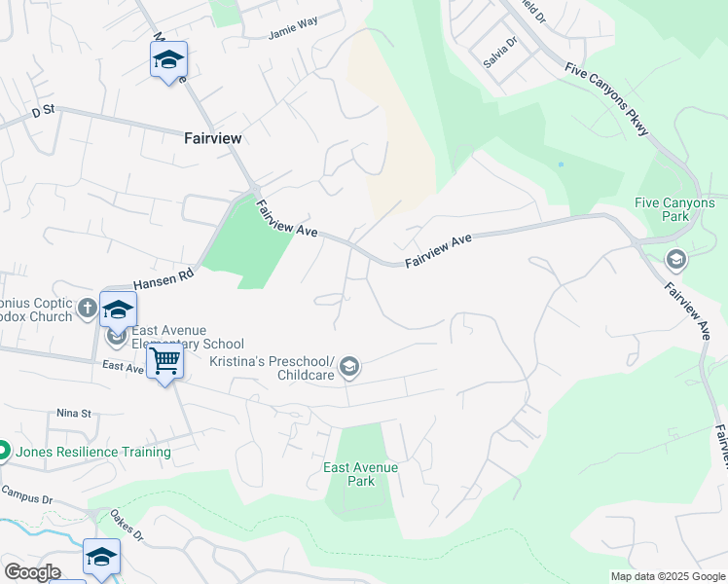
Task: Select the Kristina's Preschool/Childcare text label
Action: [x=273, y=368]
